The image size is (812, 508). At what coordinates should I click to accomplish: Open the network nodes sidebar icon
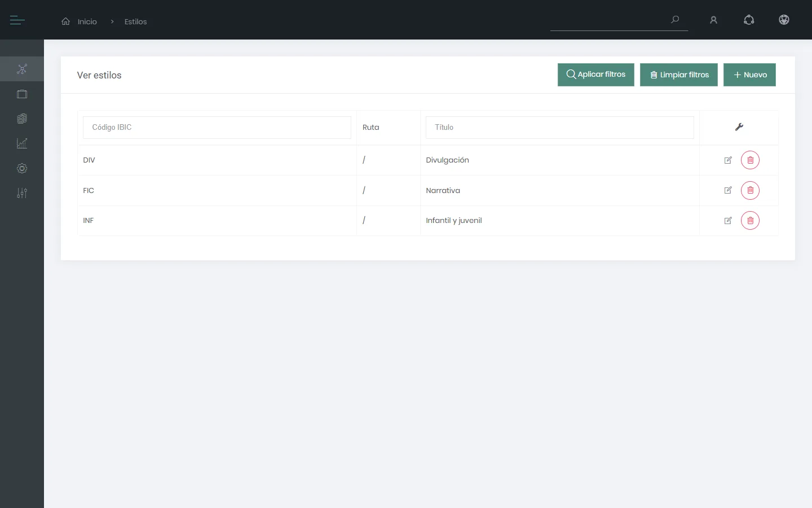[x=22, y=69]
